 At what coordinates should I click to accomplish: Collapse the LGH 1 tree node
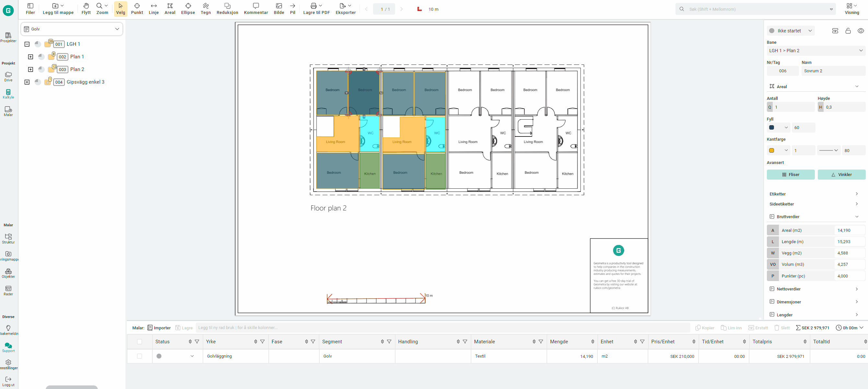click(x=27, y=44)
